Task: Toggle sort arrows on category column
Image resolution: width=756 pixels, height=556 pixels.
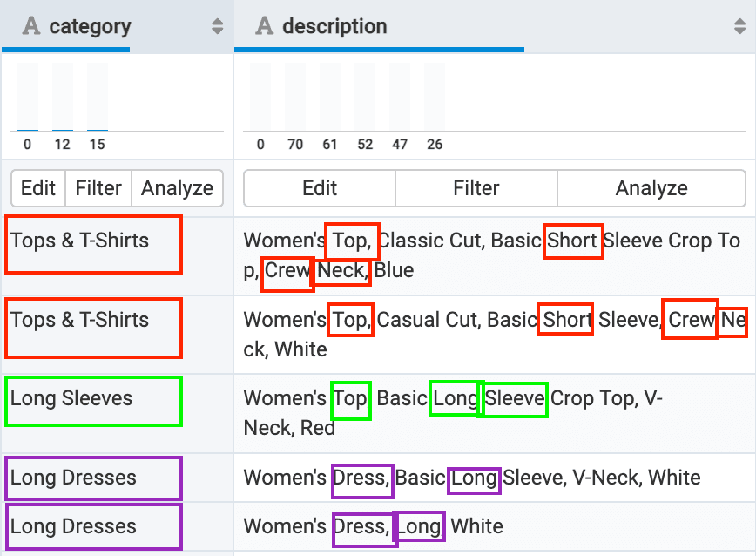Action: (218, 26)
